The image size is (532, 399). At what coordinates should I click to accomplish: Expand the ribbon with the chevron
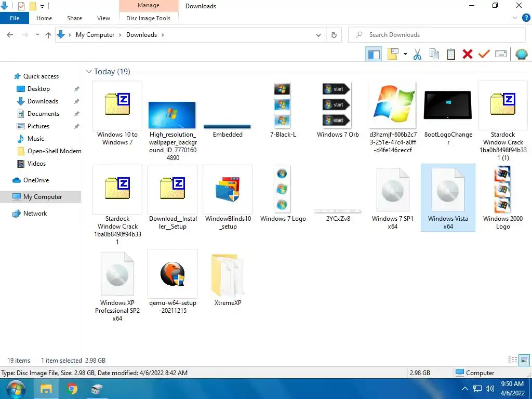point(515,18)
